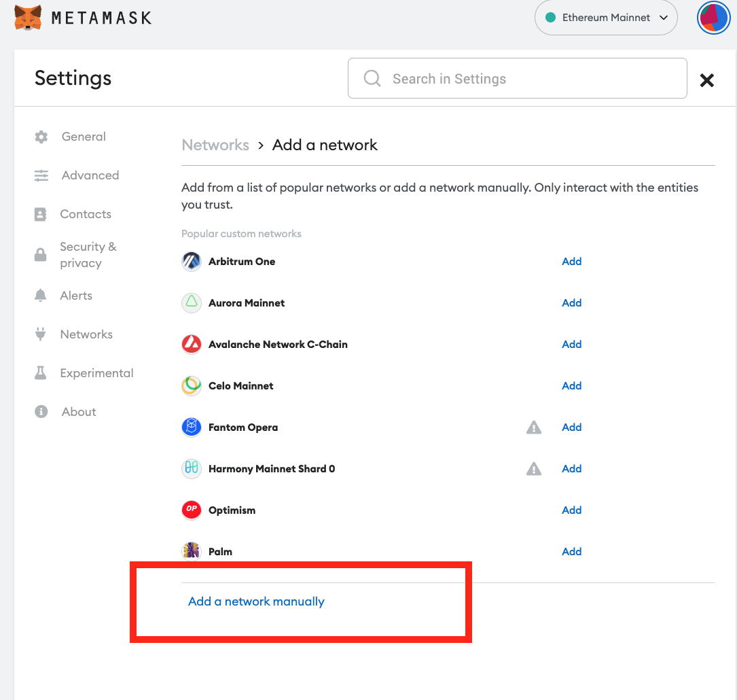Expand the network dropdown chevron
737x700 pixels.
click(664, 18)
